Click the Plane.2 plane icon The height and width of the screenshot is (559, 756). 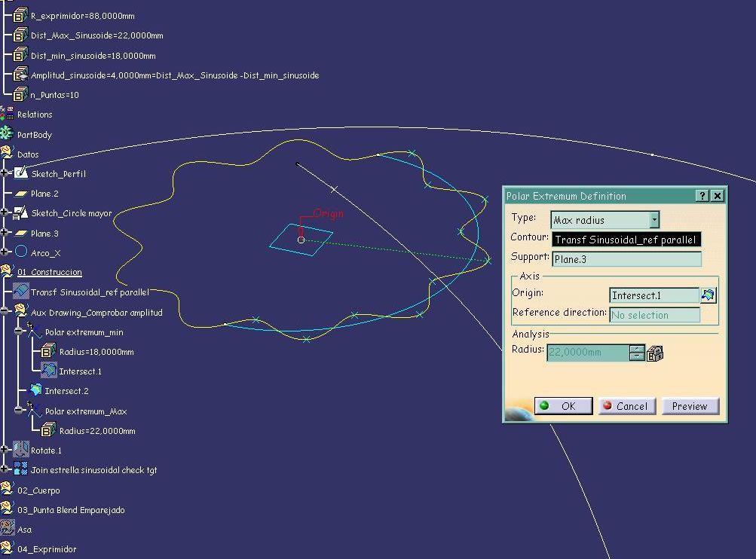click(x=21, y=194)
